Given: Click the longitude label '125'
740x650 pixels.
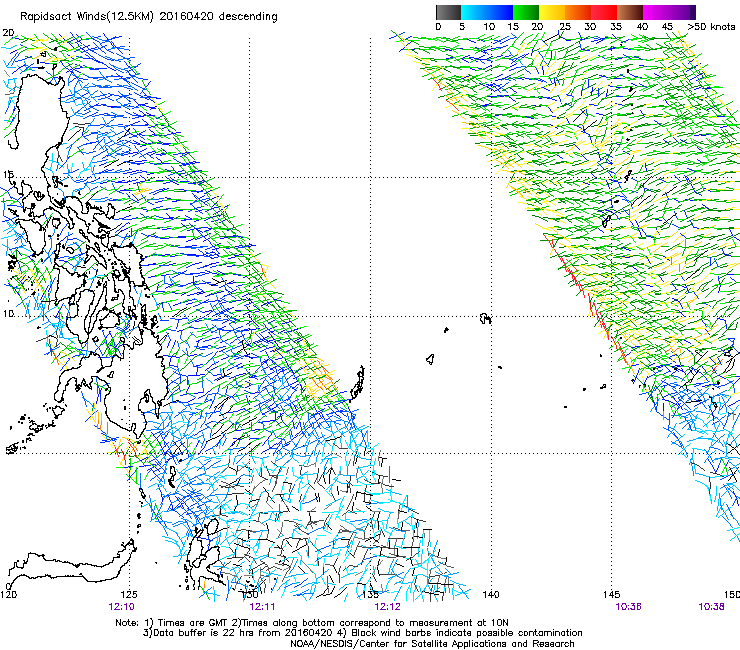Looking at the screenshot, I should click(x=129, y=594).
